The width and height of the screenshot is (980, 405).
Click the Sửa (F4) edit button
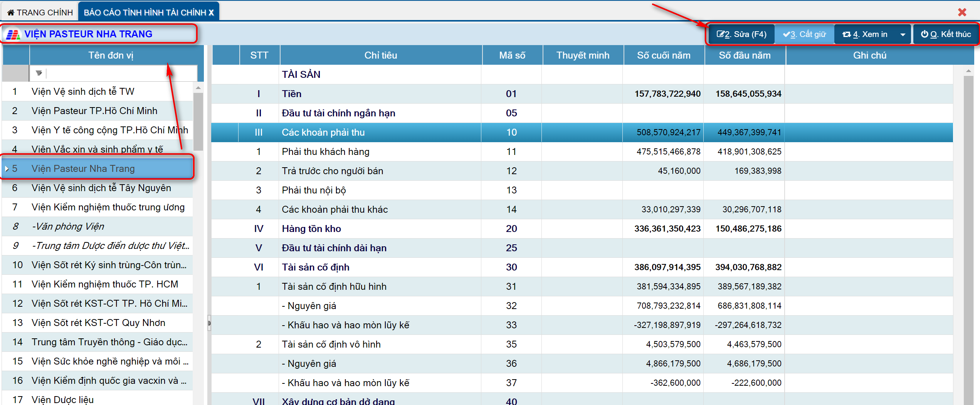(741, 34)
